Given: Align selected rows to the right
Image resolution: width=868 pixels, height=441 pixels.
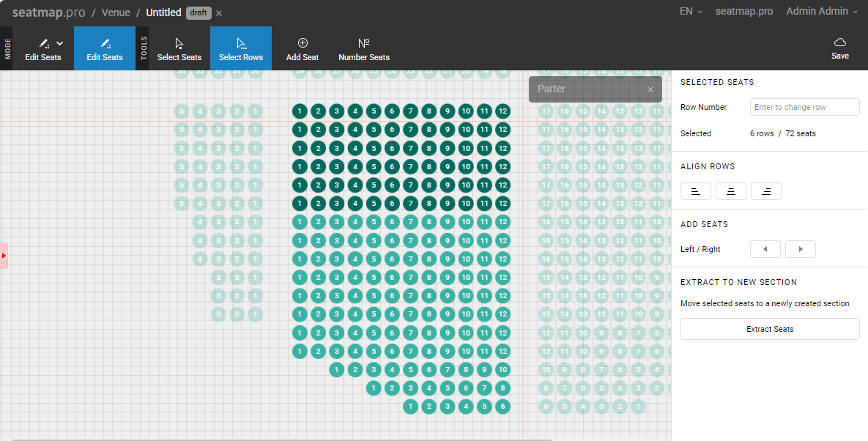Looking at the screenshot, I should pyautogui.click(x=766, y=191).
